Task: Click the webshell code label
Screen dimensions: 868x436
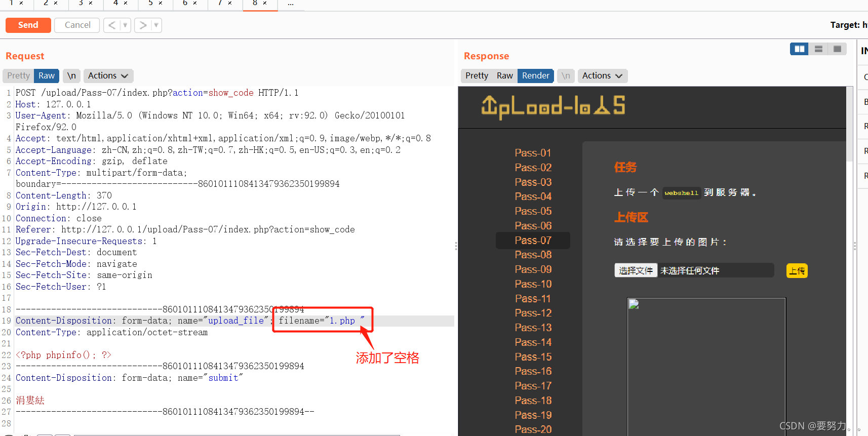Action: [681, 193]
